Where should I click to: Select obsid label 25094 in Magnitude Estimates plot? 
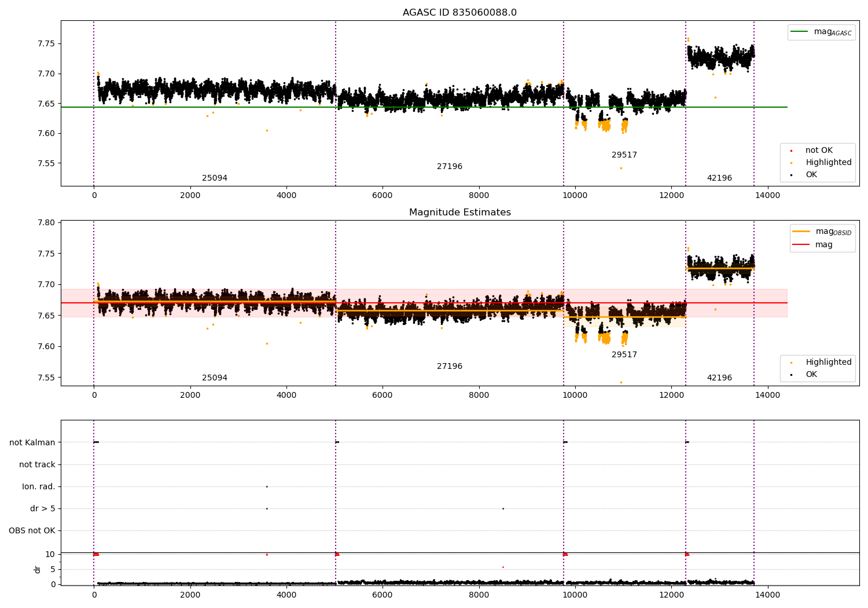[215, 378]
